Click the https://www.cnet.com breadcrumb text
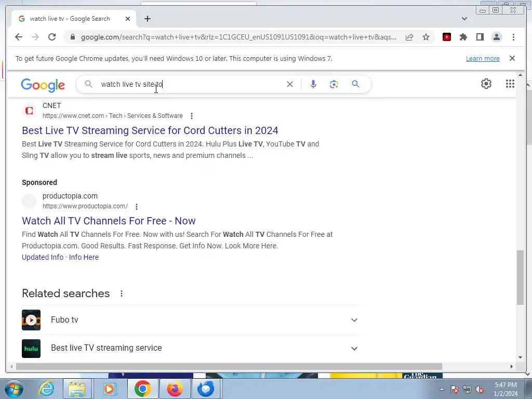The width and height of the screenshot is (532, 399). [73, 116]
